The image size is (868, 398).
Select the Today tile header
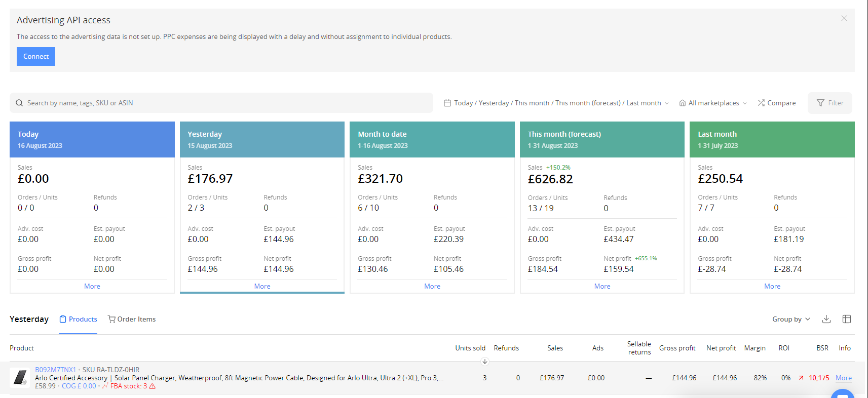92,139
